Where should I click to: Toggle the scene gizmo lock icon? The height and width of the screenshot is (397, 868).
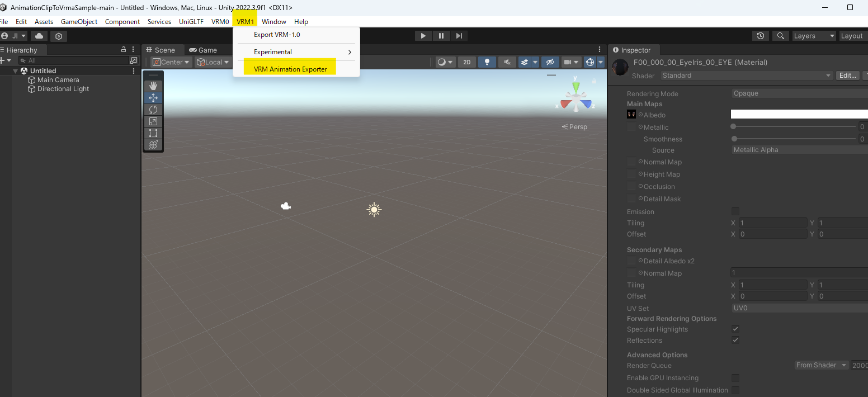[594, 81]
